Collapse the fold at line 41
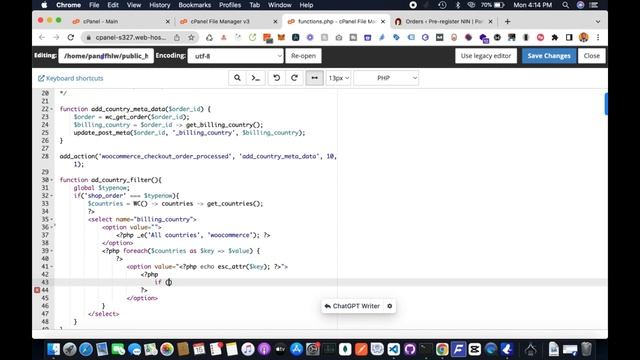Screen dimensions: 640x360 coord(52,267)
